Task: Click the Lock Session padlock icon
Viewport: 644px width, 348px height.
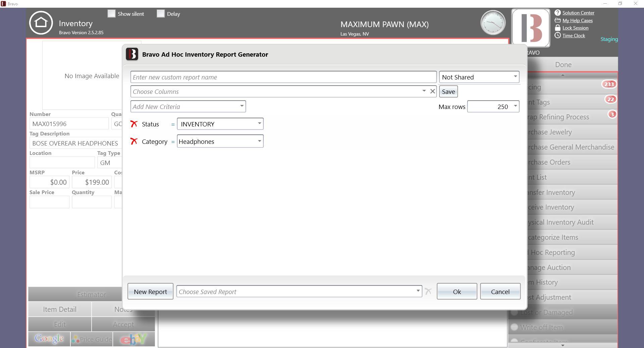Action: click(557, 28)
